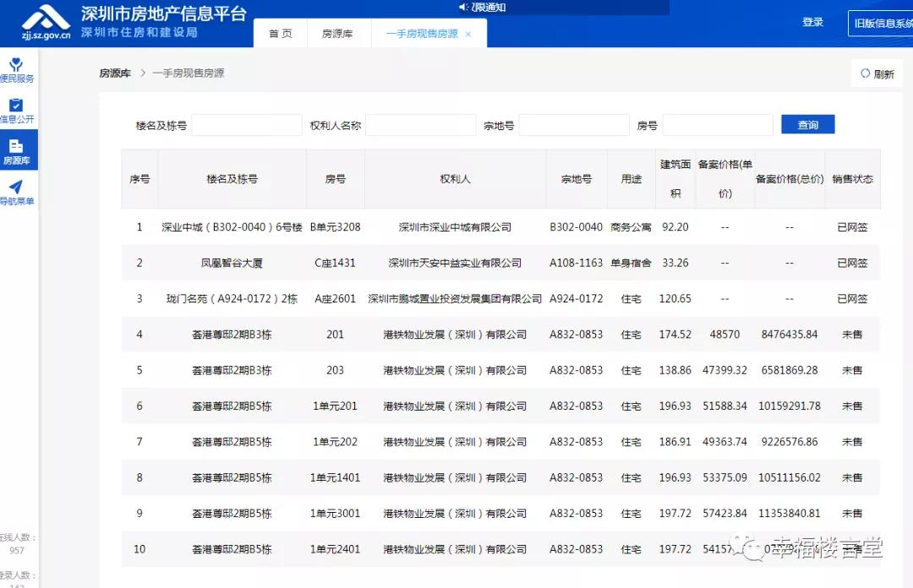This screenshot has width=913, height=588.
Task: Select the 凤凰智谷大厦 row
Action: (x=500, y=263)
